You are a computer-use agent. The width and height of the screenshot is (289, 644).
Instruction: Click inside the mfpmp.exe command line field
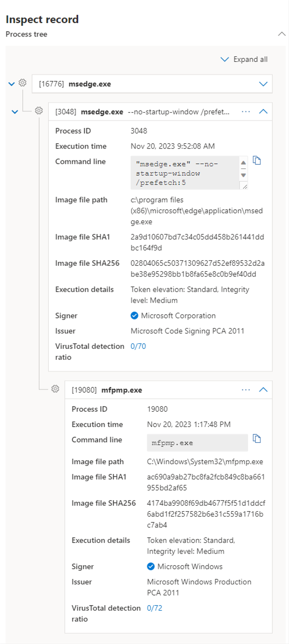point(197,443)
